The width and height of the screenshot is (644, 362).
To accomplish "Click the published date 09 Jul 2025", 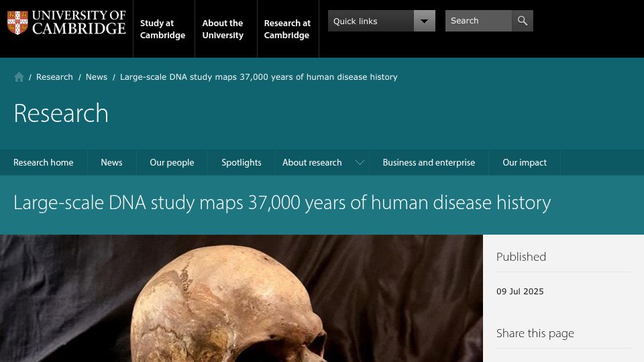I will click(x=520, y=292).
